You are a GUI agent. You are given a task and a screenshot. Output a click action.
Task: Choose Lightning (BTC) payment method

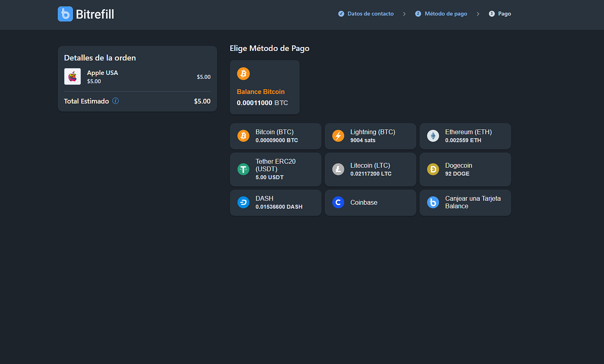coord(371,136)
